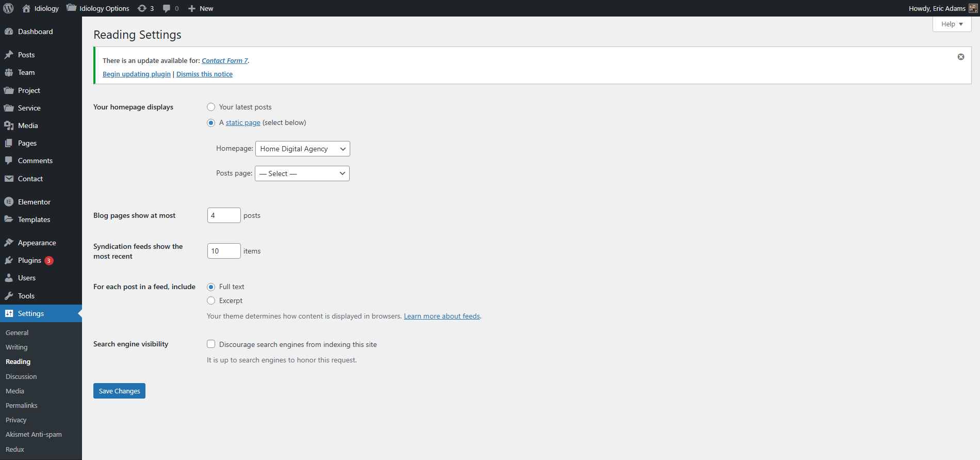Enable discourage search engines checkbox

click(211, 344)
